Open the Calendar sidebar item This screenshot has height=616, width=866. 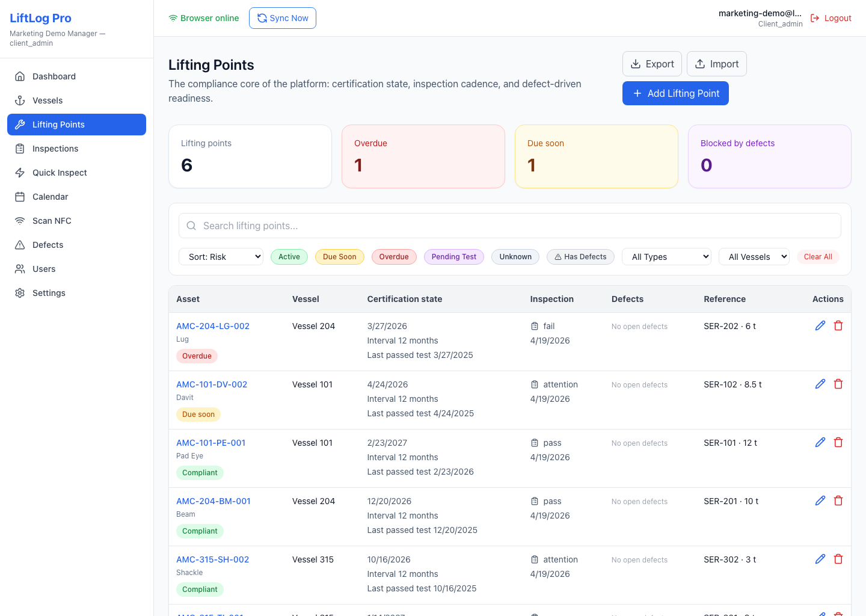coord(76,197)
